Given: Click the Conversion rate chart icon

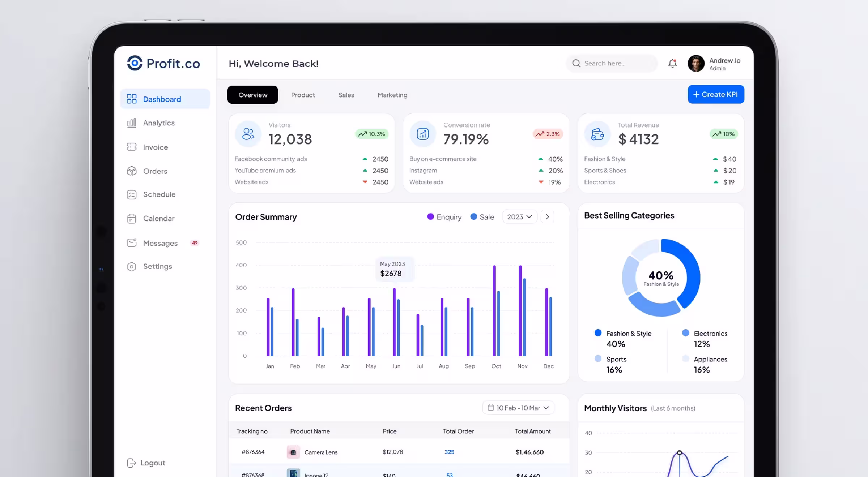Looking at the screenshot, I should [423, 134].
